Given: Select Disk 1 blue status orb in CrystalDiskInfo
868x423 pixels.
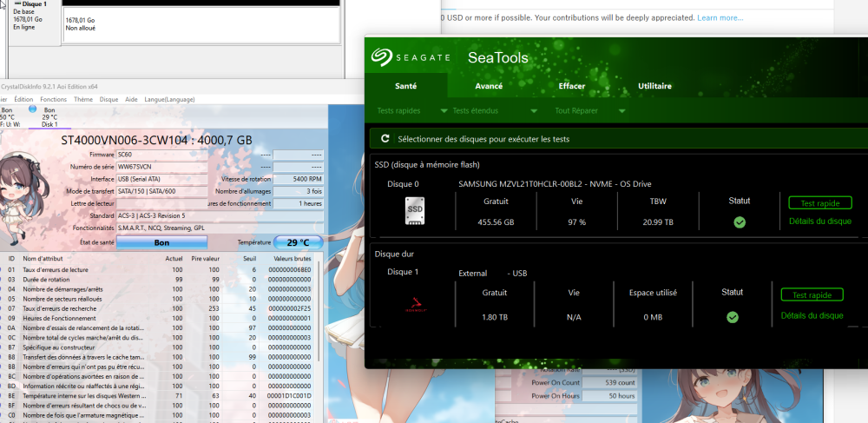Looking at the screenshot, I should click(x=33, y=109).
